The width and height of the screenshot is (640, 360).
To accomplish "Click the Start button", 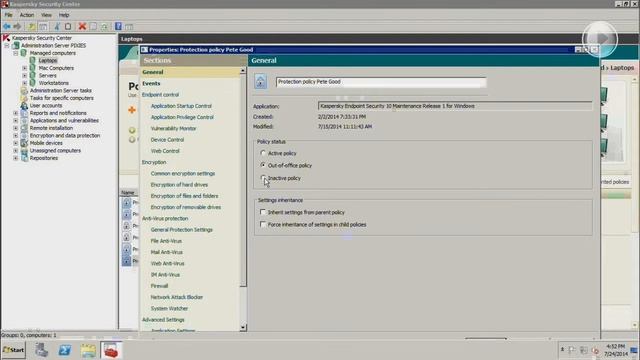I will [x=13, y=350].
